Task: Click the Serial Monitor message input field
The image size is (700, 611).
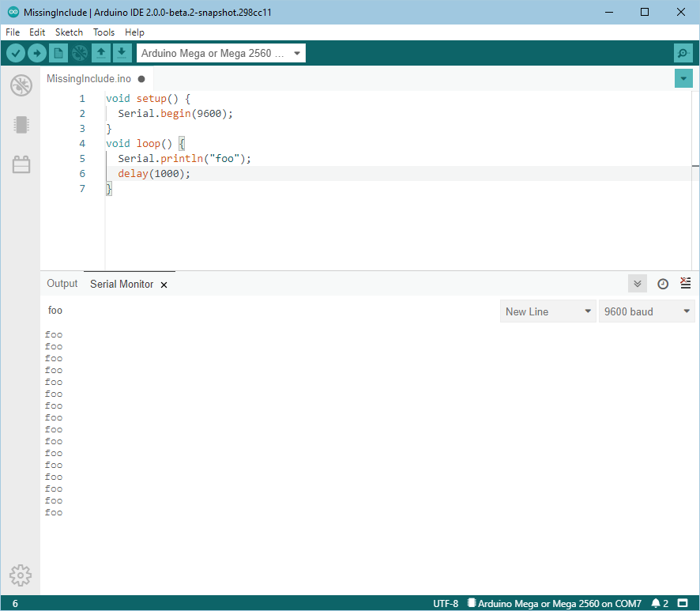Action: click(x=269, y=311)
